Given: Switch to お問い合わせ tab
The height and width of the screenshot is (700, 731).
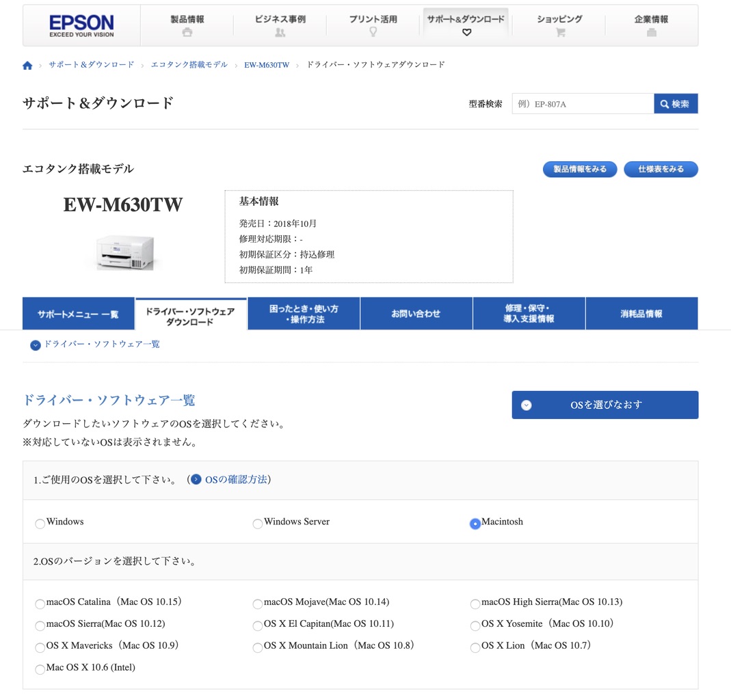Looking at the screenshot, I should pyautogui.click(x=416, y=314).
